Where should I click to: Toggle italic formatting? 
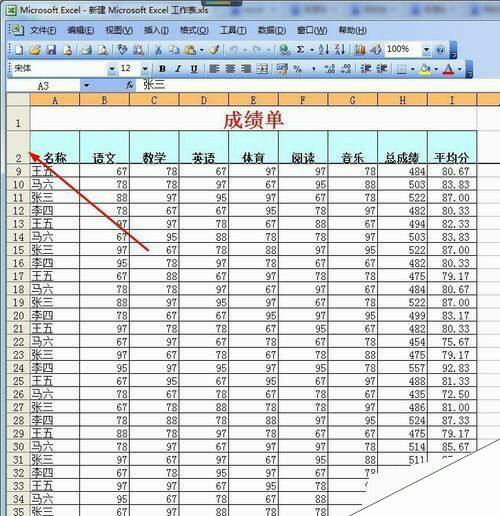pyautogui.click(x=178, y=69)
